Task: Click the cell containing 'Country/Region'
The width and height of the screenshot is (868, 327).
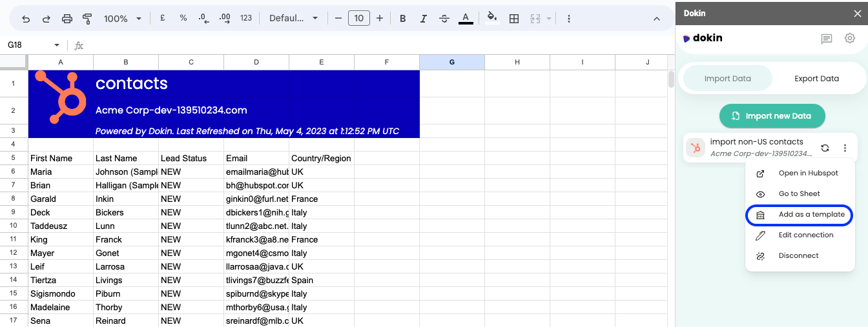Action: 322,158
